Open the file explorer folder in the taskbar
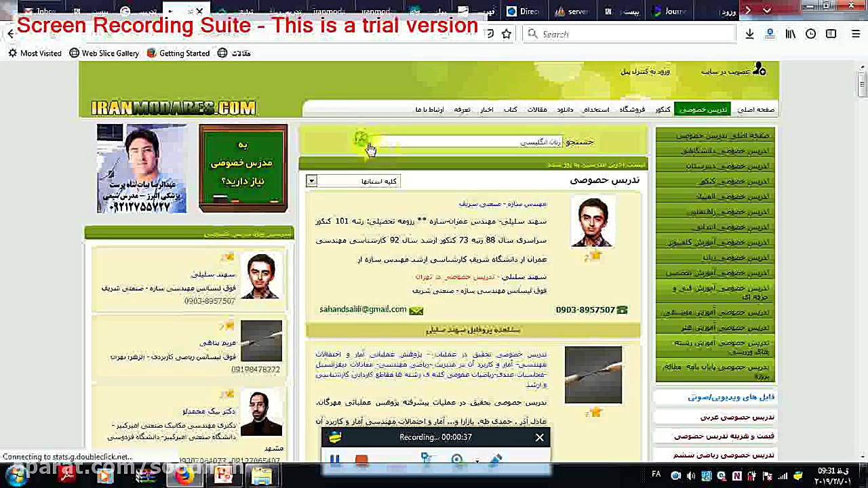868x488 pixels. pos(262,476)
